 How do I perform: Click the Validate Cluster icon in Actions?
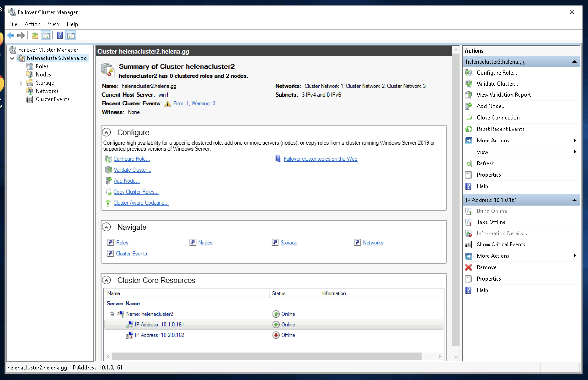[x=468, y=84]
